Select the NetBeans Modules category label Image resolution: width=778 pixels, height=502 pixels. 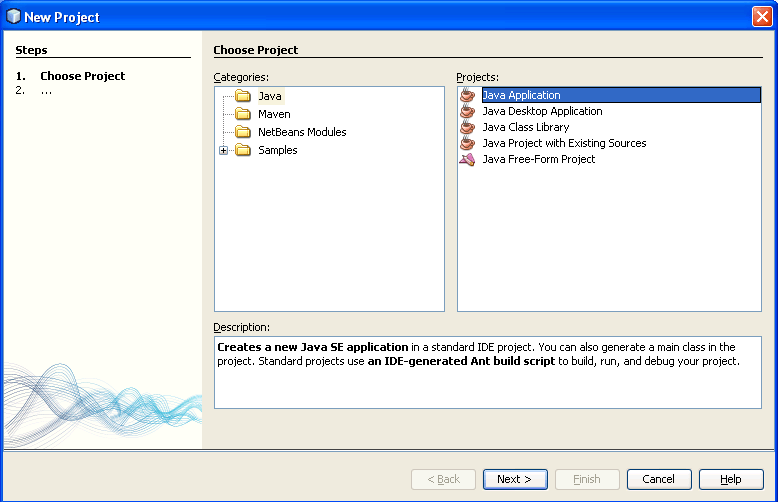click(302, 132)
